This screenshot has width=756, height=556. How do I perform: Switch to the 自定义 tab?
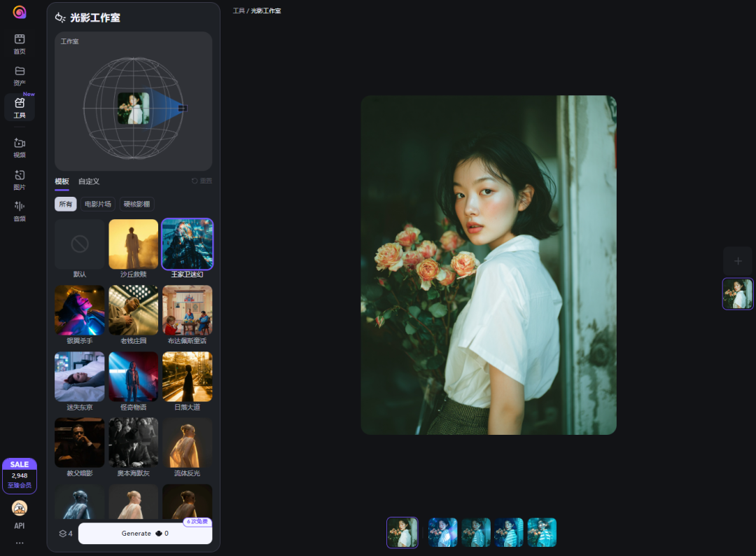click(x=89, y=181)
